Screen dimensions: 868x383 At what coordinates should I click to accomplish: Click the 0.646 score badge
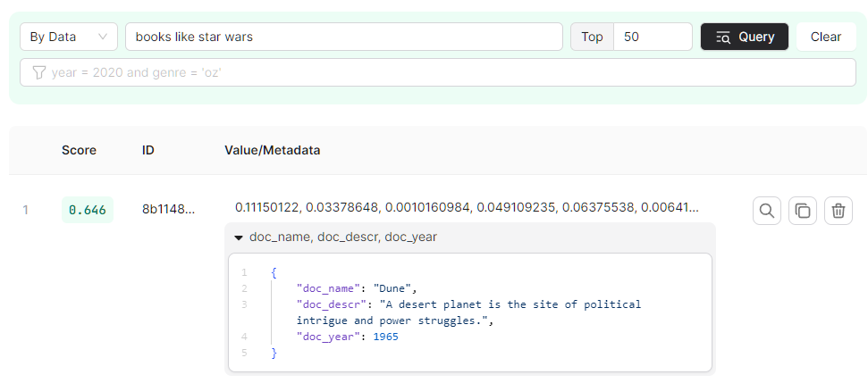point(88,210)
